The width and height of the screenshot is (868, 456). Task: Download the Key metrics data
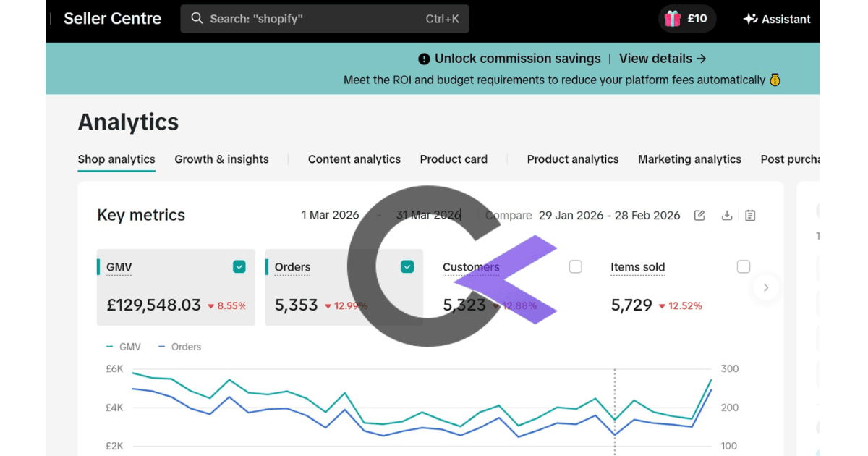click(x=727, y=216)
